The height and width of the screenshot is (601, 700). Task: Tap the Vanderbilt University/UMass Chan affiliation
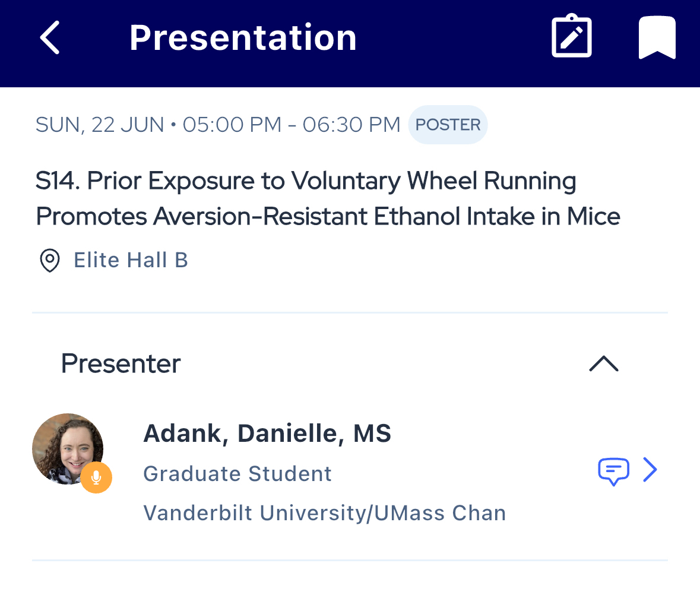pyautogui.click(x=325, y=513)
